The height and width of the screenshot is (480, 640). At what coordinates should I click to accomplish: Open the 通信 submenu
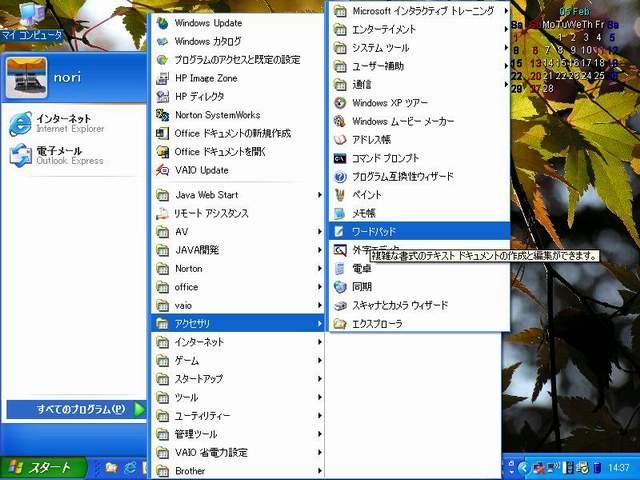click(420, 84)
